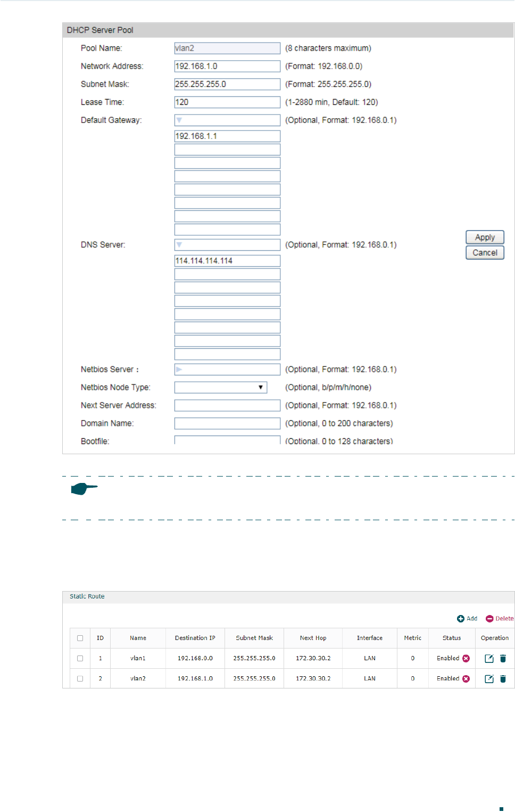515x812 pixels.
Task: Click destination IP 192.168.1.0 cell in table
Action: 195,679
